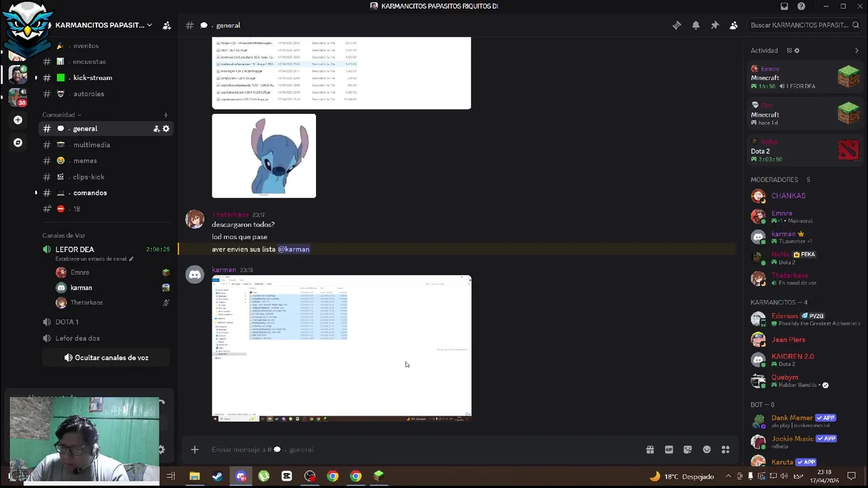Click the plus attach button in message bar

(x=195, y=449)
